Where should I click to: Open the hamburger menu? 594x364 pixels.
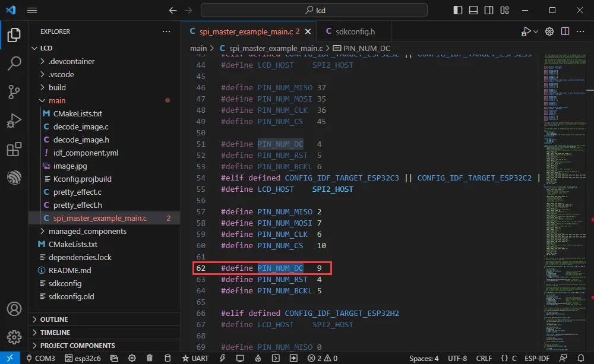(x=33, y=10)
